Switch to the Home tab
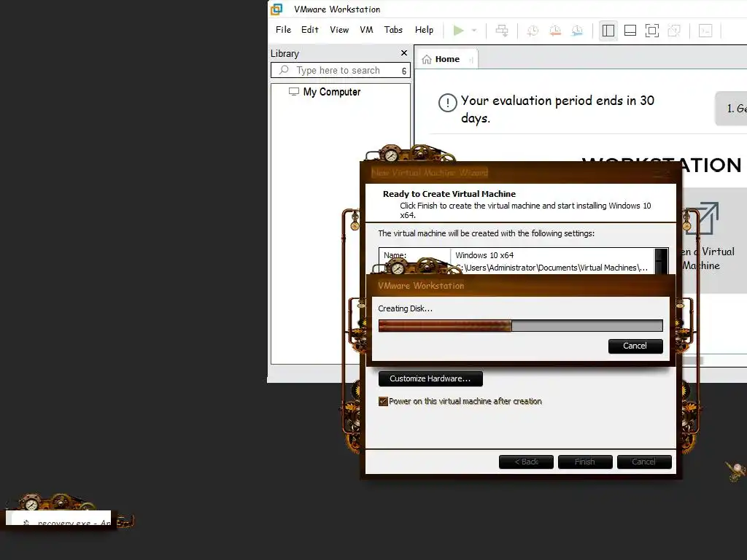 tap(447, 59)
